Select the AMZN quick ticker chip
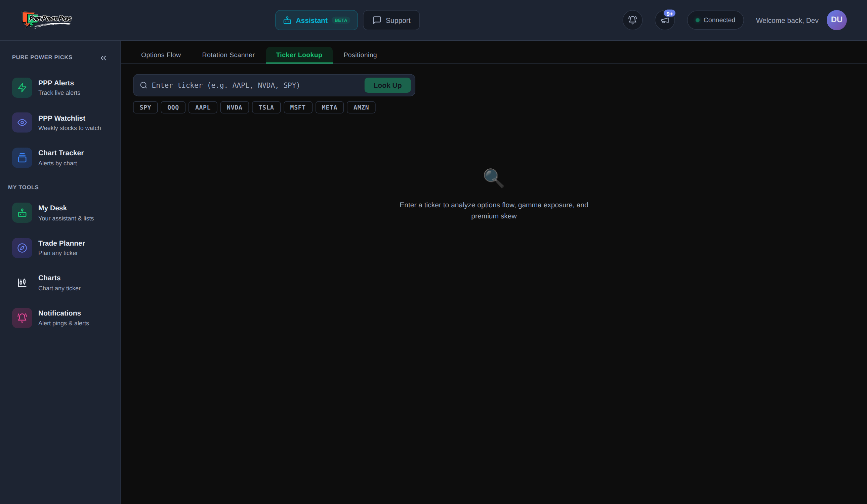 pos(361,107)
